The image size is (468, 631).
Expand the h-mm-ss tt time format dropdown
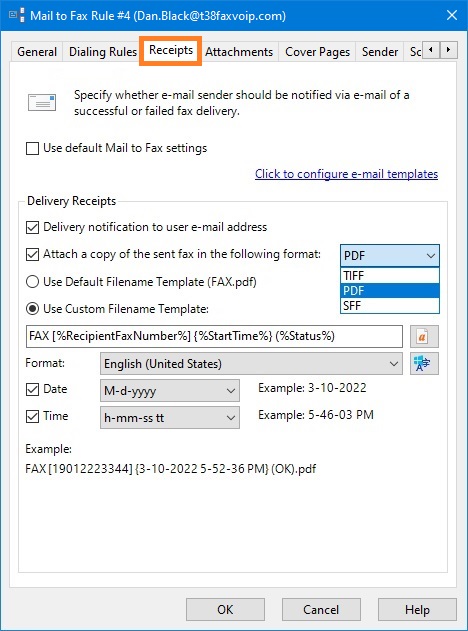170,417
